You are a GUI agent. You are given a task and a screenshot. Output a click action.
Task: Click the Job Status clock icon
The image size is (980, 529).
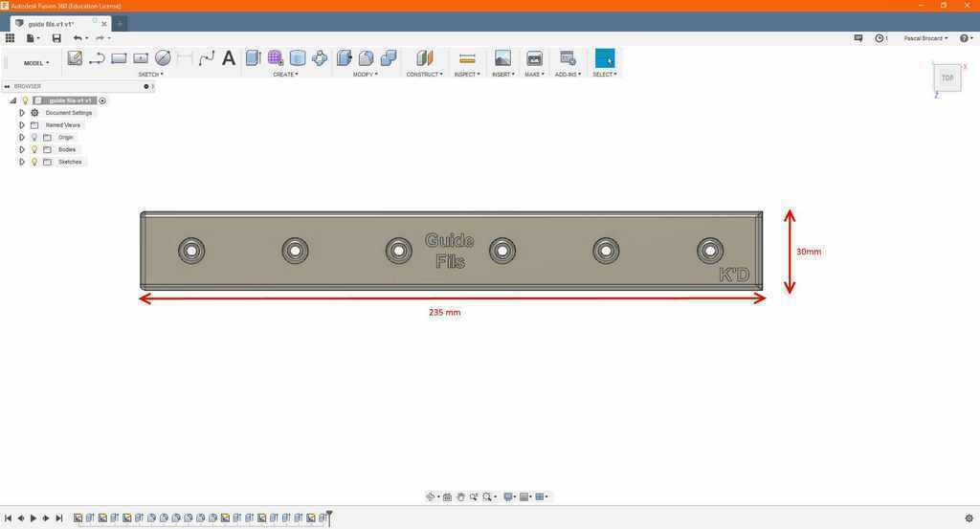click(x=880, y=38)
